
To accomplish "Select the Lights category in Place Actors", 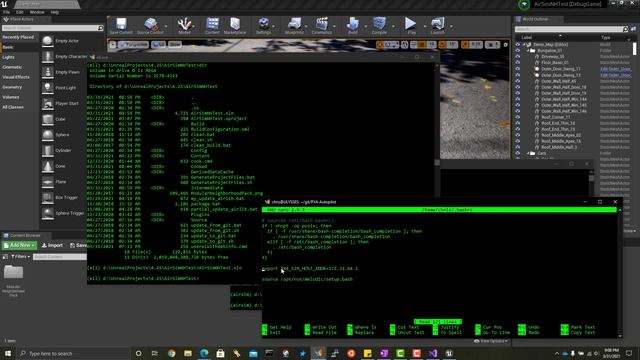I will click(x=9, y=57).
